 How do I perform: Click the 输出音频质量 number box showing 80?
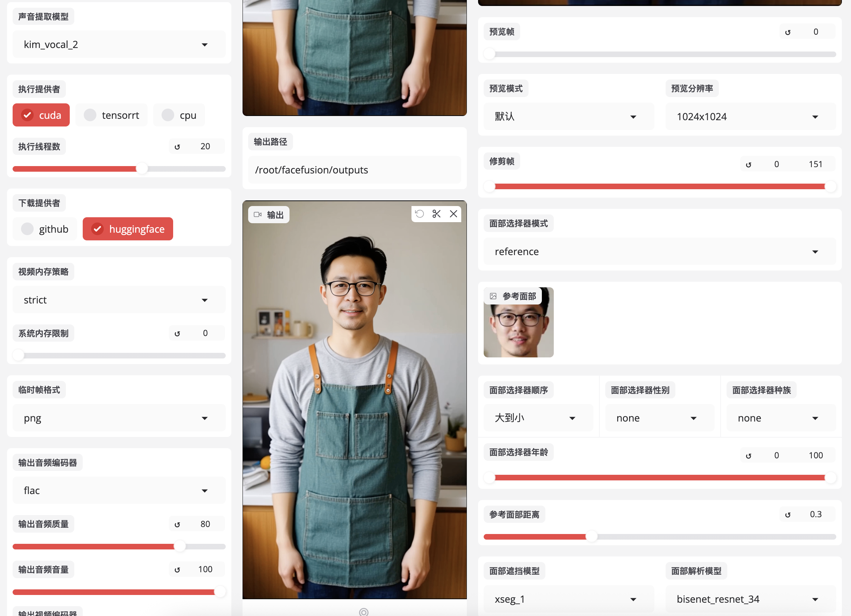205,524
